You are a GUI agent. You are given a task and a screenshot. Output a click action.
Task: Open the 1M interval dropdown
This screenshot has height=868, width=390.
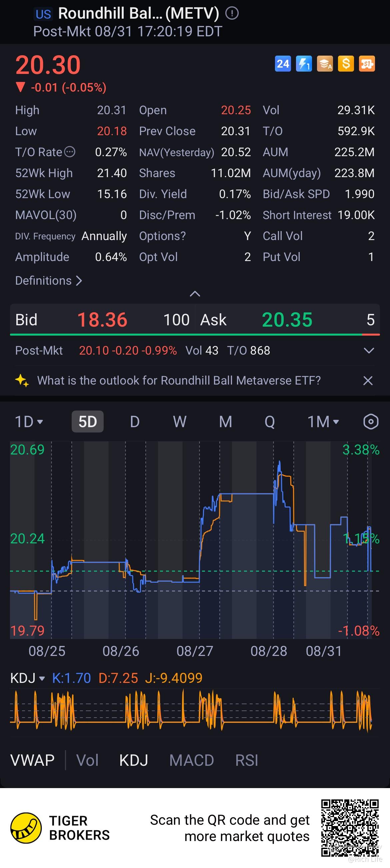click(x=323, y=422)
